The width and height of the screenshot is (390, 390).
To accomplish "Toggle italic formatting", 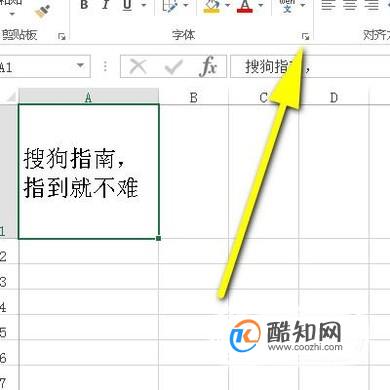I will point(106,5).
